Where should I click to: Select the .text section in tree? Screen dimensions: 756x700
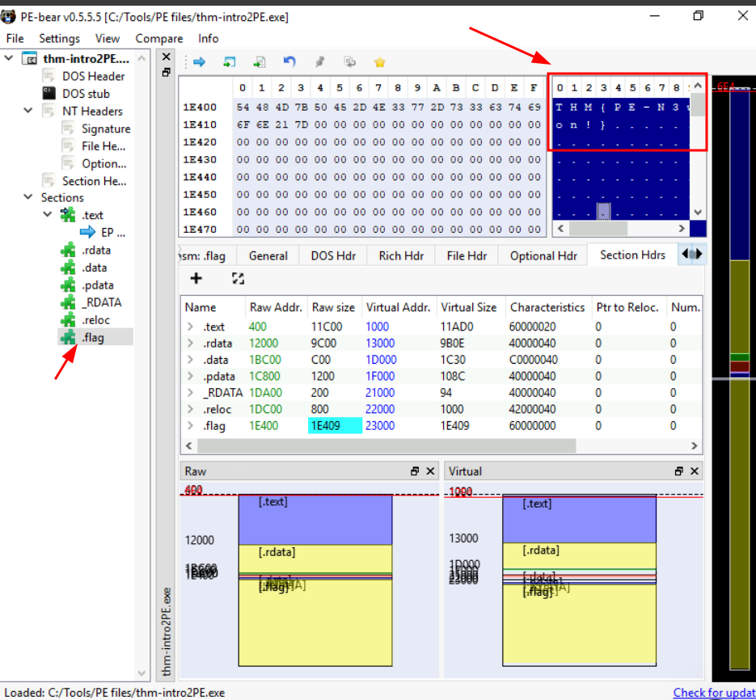coord(92,215)
